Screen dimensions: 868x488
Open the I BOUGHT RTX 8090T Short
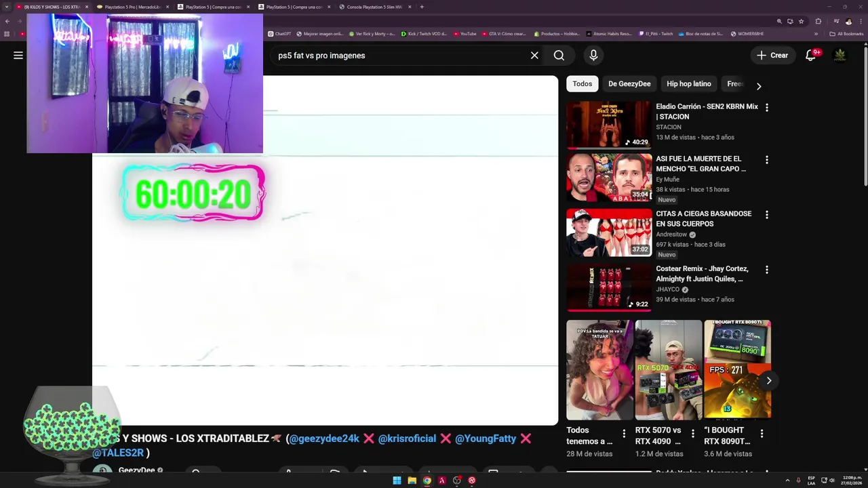[x=737, y=370]
